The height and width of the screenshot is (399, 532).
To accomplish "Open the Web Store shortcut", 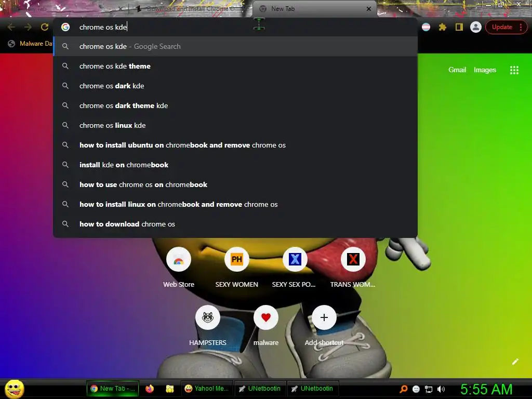I will coord(179,260).
